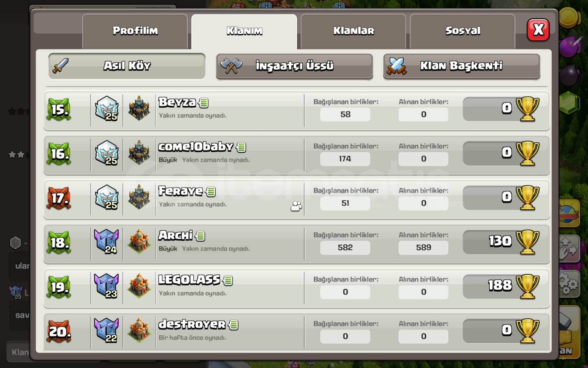Select the rank 17 badge
This screenshot has height=368, width=588.
(x=59, y=198)
